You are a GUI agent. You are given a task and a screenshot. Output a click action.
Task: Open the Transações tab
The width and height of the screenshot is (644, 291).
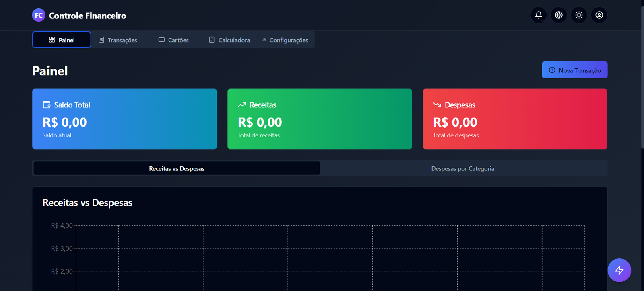pos(118,40)
